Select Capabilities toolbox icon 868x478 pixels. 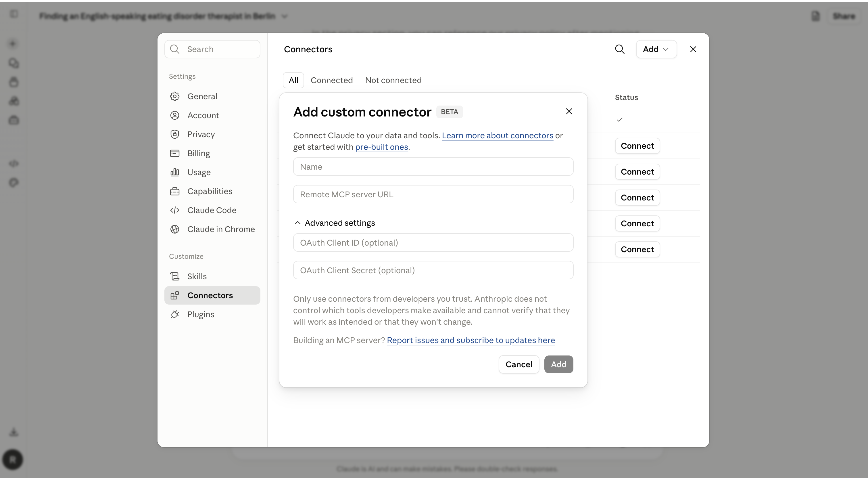(174, 191)
